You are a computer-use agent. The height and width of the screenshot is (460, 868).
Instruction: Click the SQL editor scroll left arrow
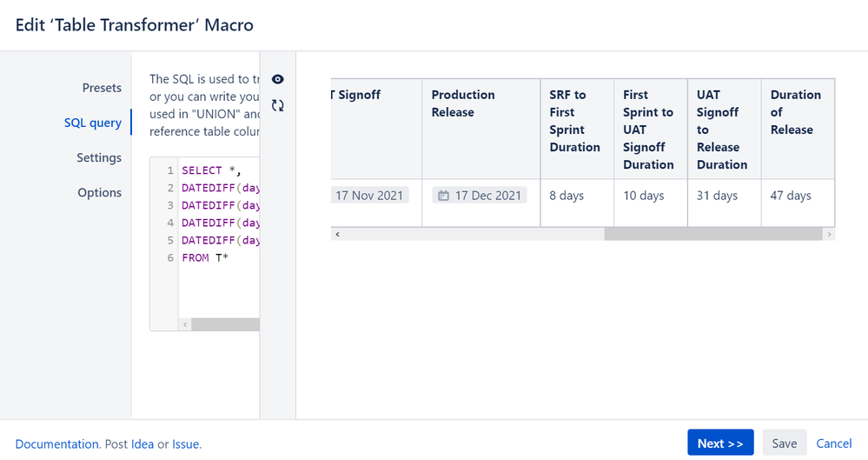pyautogui.click(x=184, y=324)
